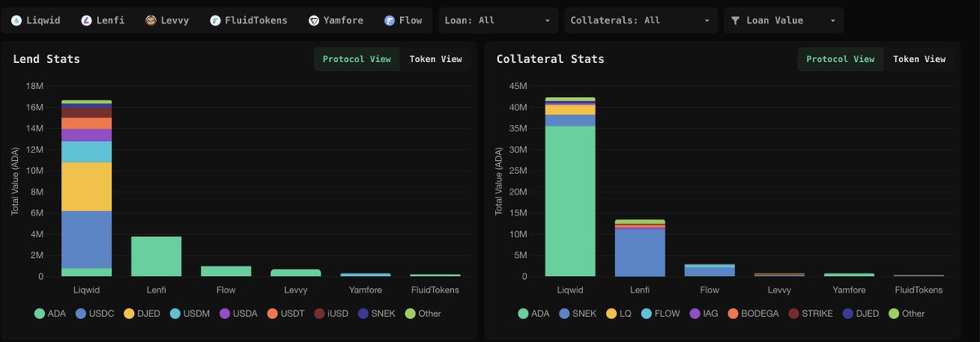Viewport: 980px width, 342px height.
Task: Click the Levvy bar in Lend Stats
Action: coord(296,273)
